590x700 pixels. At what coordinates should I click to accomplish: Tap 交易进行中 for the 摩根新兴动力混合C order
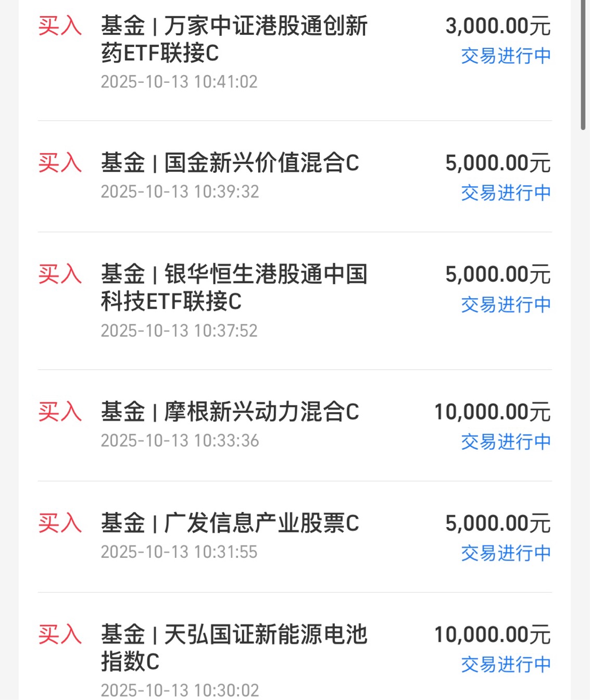click(x=506, y=442)
